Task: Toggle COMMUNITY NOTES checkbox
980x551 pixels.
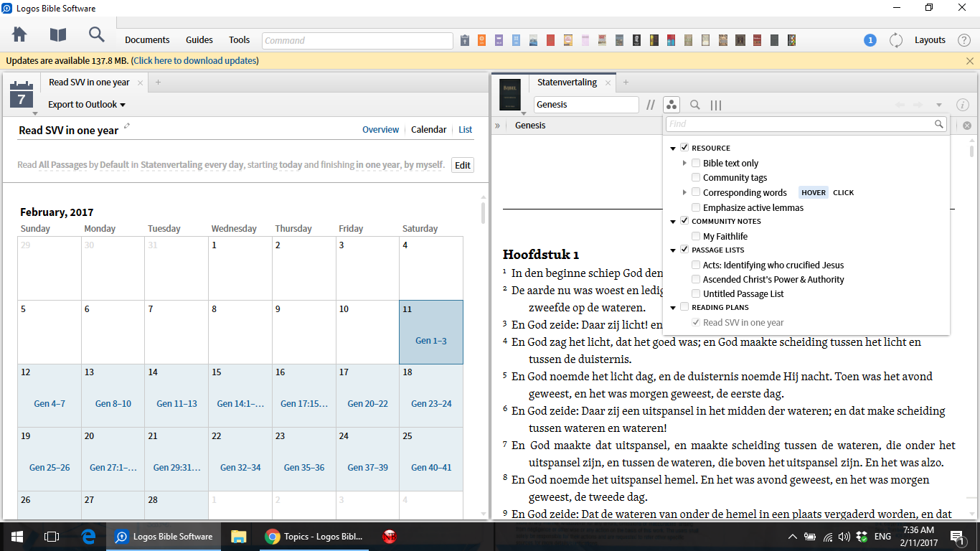Action: pyautogui.click(x=684, y=221)
